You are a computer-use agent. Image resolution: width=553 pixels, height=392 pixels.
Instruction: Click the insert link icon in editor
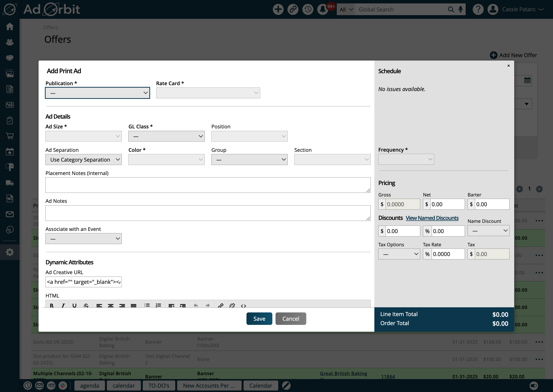coord(221,305)
